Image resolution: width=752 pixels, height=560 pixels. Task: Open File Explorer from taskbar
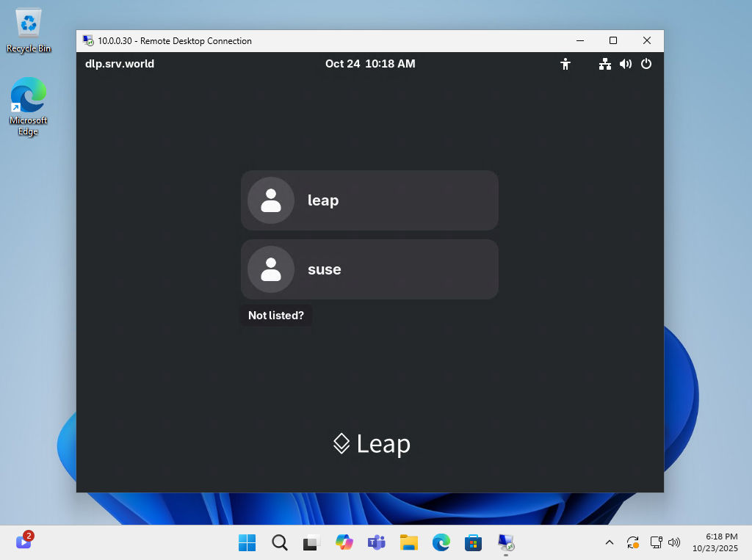(409, 542)
